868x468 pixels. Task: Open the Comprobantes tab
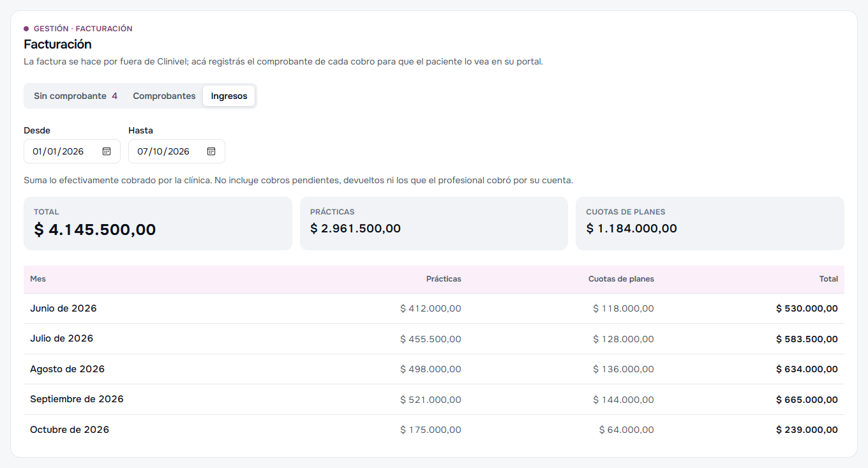click(164, 96)
